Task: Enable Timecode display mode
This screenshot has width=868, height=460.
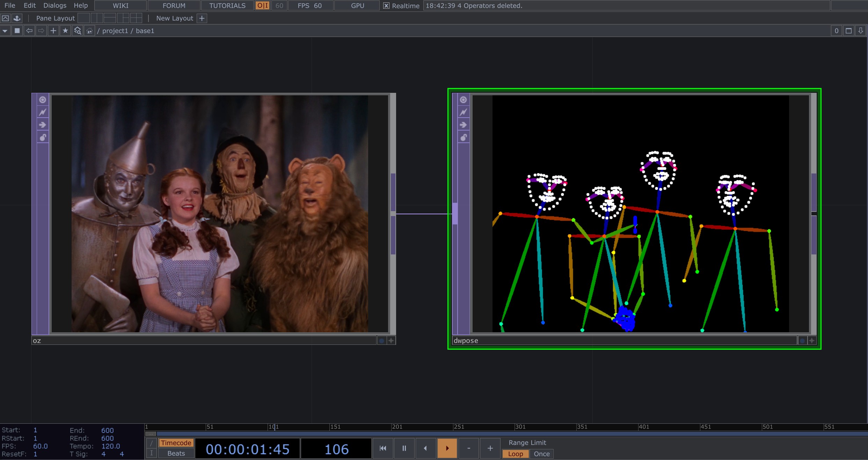Action: [x=176, y=443]
